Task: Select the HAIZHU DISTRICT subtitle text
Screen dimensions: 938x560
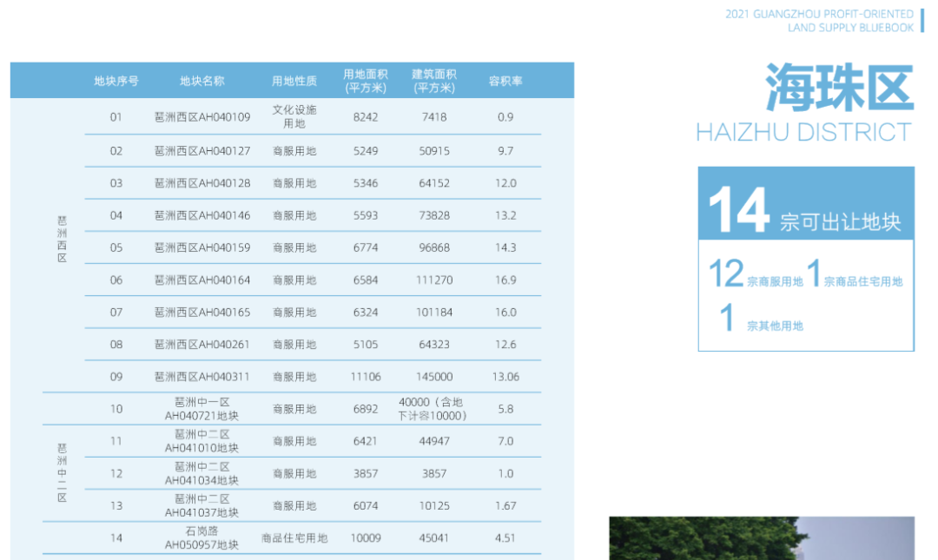Action: tap(804, 133)
